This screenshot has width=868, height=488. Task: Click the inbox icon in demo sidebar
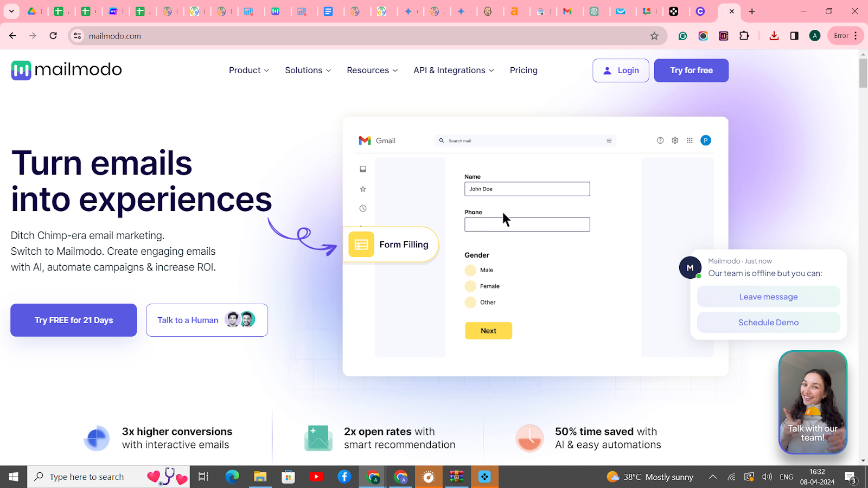[363, 169]
